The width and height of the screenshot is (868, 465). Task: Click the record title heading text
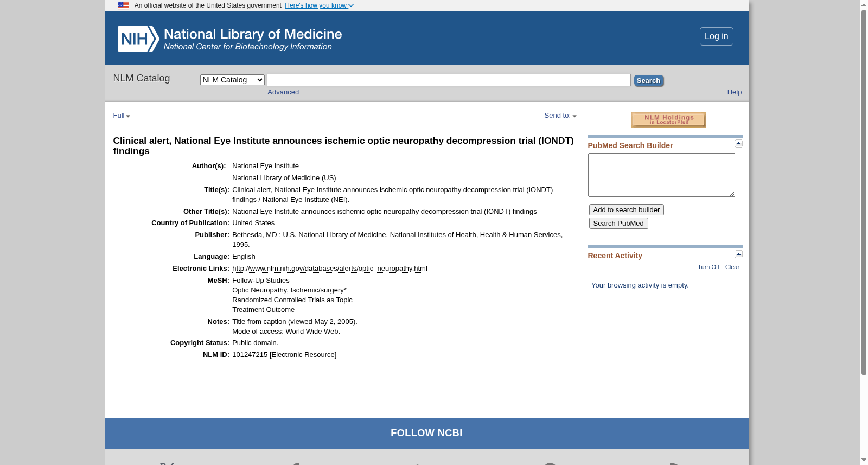click(343, 146)
